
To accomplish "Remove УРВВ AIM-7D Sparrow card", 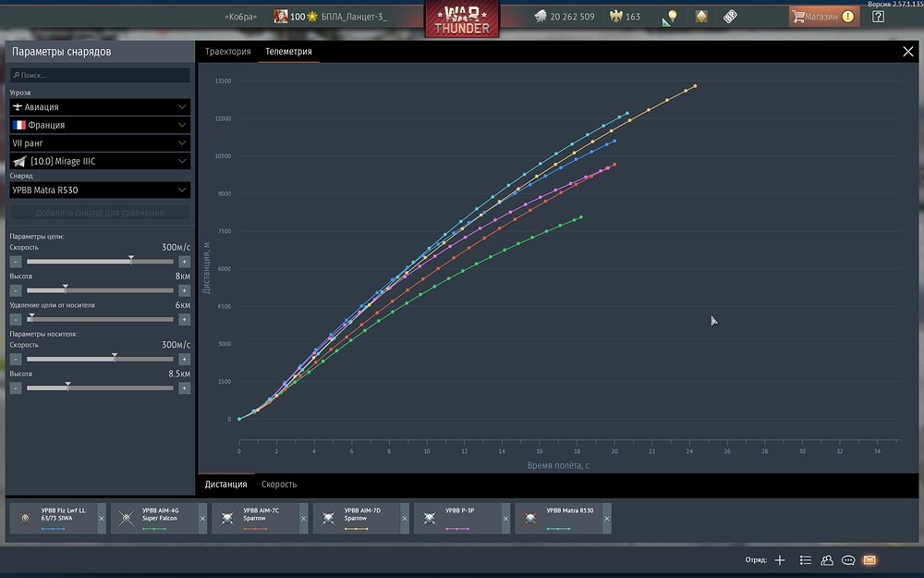I will coord(405,519).
